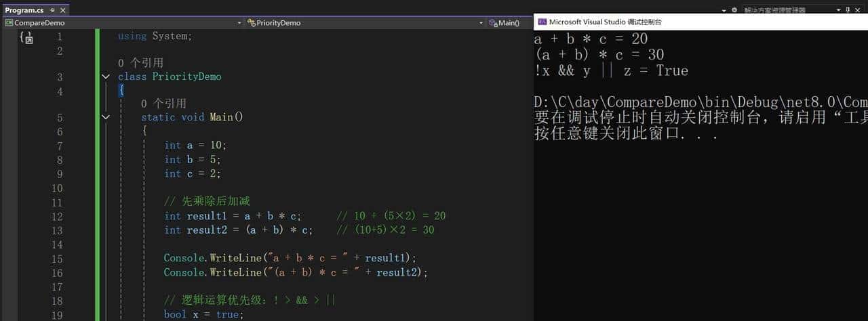The image size is (868, 321).
Task: Click the method icon beside Main()
Action: 493,23
